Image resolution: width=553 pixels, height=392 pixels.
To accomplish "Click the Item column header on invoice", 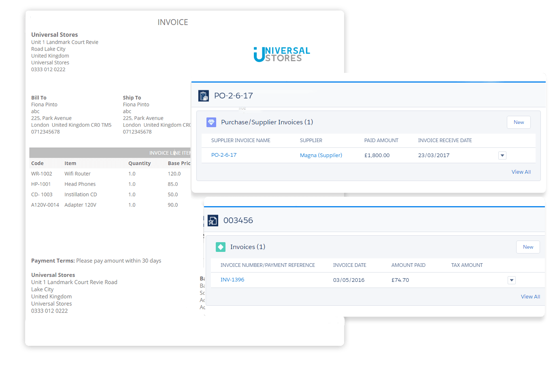I will click(x=70, y=164).
